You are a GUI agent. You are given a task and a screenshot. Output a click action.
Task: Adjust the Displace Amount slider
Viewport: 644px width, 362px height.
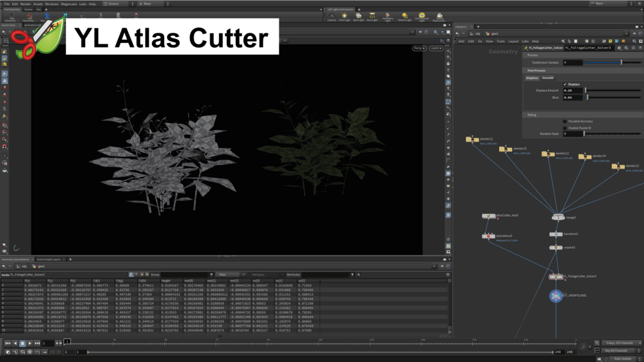pos(613,90)
